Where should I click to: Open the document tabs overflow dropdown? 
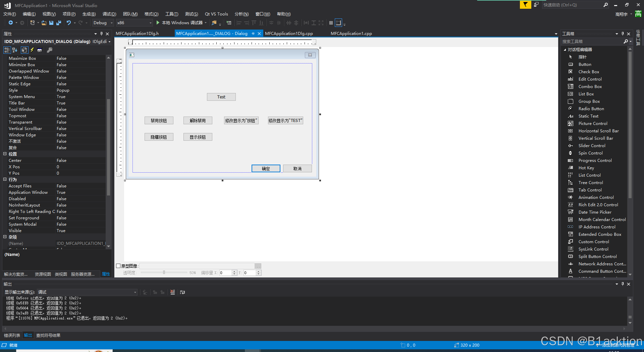click(x=556, y=34)
